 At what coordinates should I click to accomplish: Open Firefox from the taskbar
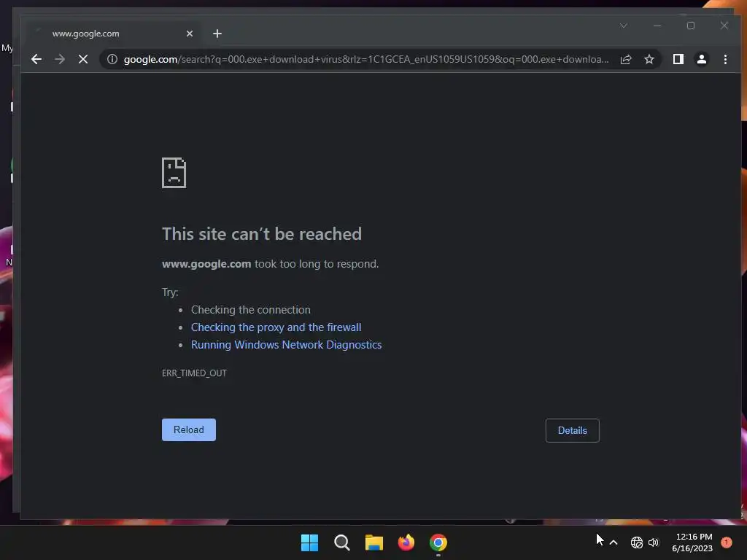coord(406,542)
